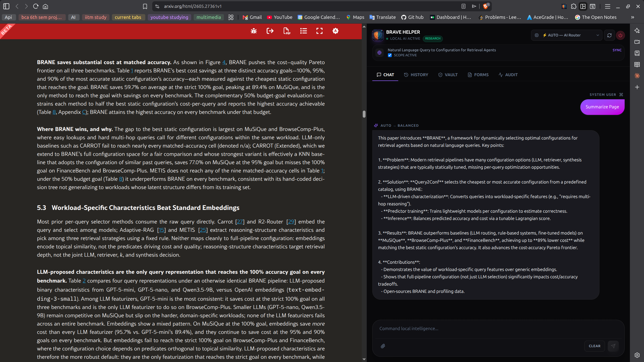This screenshot has width=644, height=362.
Task: Click the refresh button in Brave Helper
Action: click(609, 35)
